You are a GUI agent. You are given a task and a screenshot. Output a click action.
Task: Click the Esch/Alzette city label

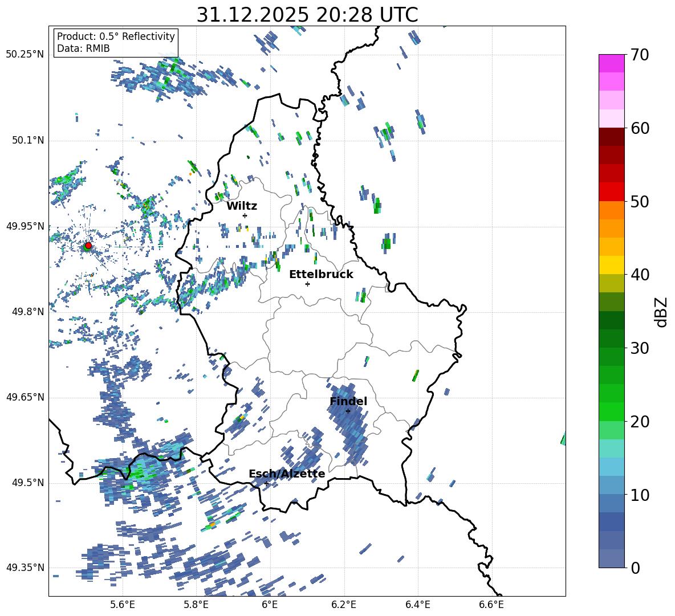(287, 474)
